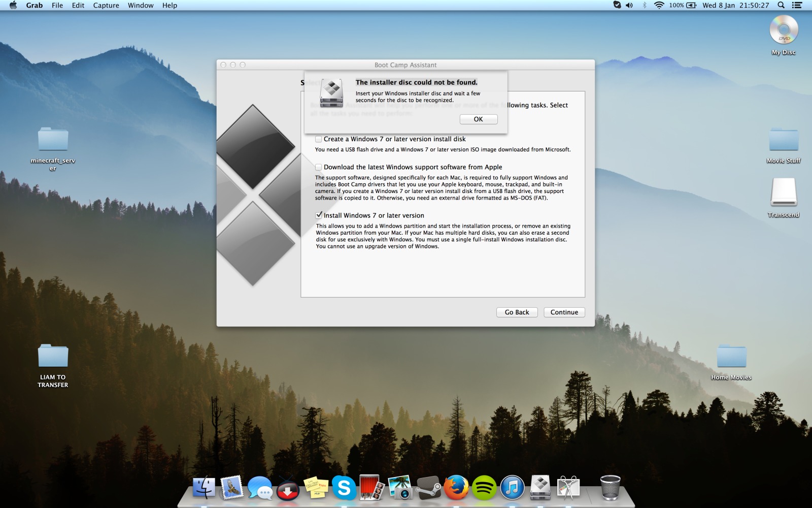The width and height of the screenshot is (812, 508).
Task: Open iTunes from the Dock
Action: tap(513, 488)
